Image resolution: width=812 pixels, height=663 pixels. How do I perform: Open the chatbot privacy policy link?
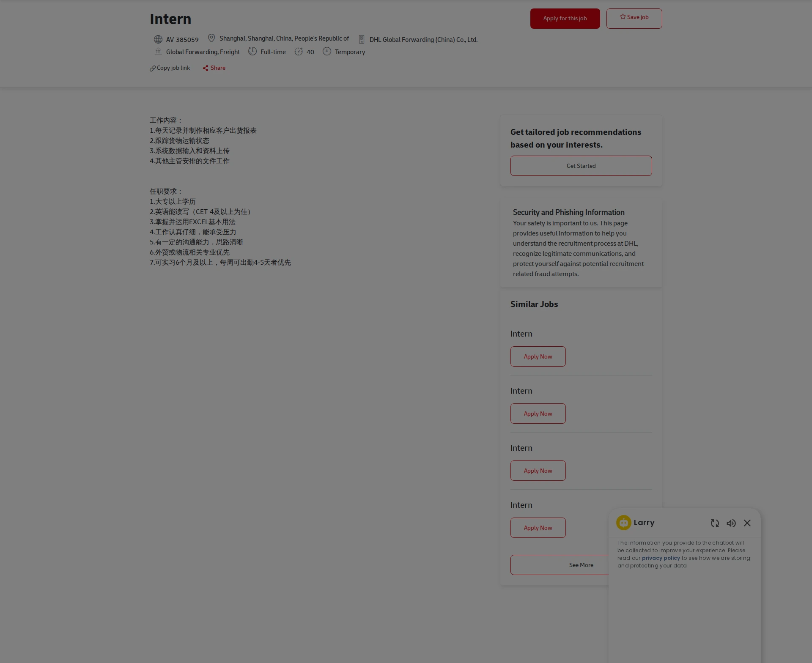661,558
